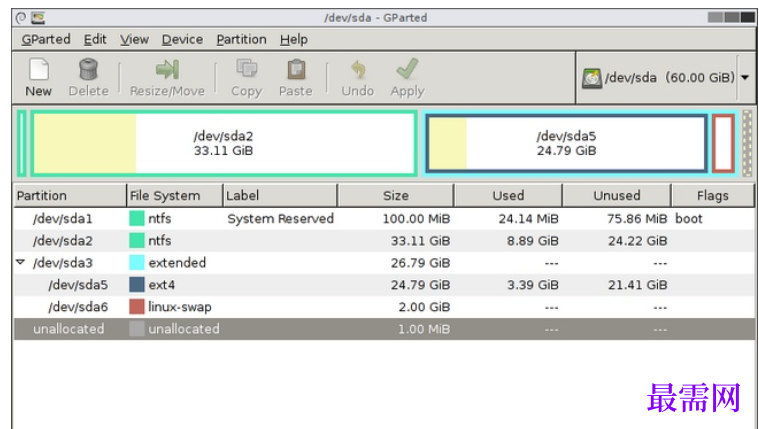This screenshot has width=759, height=429.
Task: Click the 2.00 GiB size value
Action: (424, 307)
